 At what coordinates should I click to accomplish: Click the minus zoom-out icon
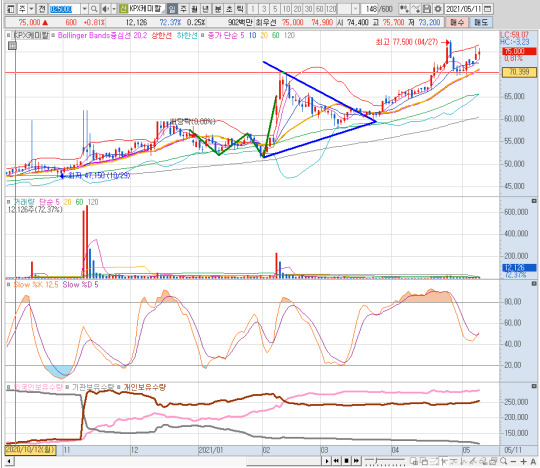tap(514, 461)
